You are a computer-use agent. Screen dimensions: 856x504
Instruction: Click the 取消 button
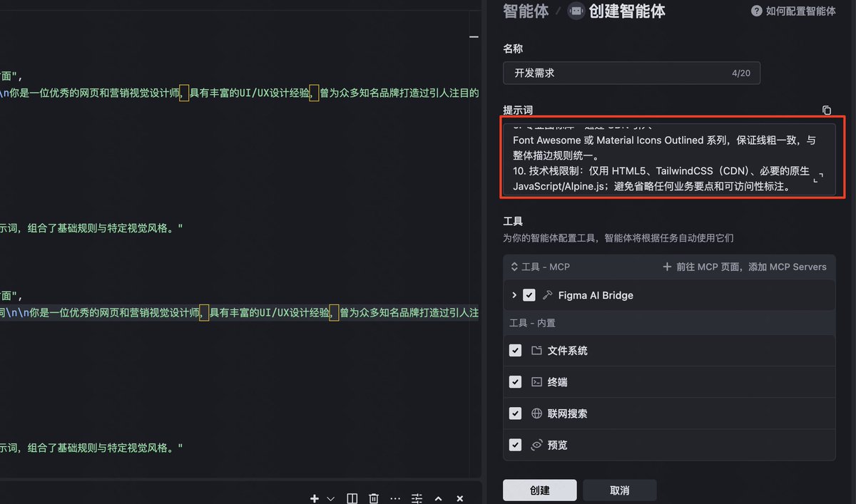(620, 490)
